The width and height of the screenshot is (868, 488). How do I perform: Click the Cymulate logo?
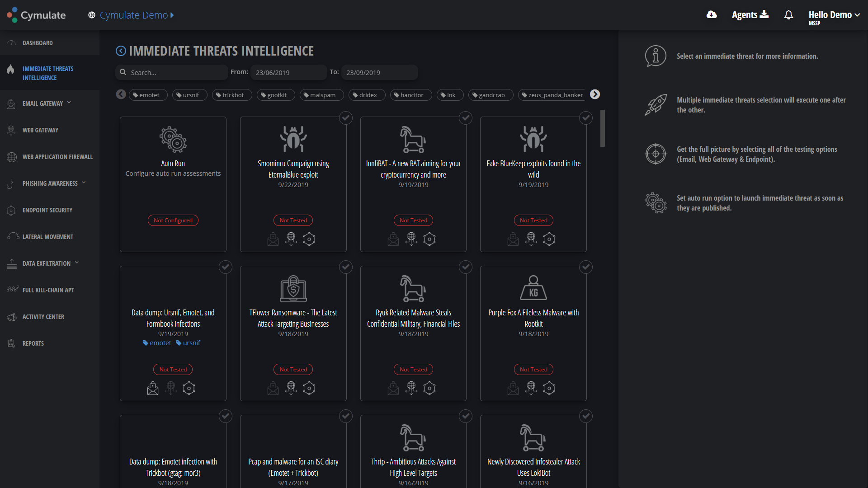pos(36,15)
